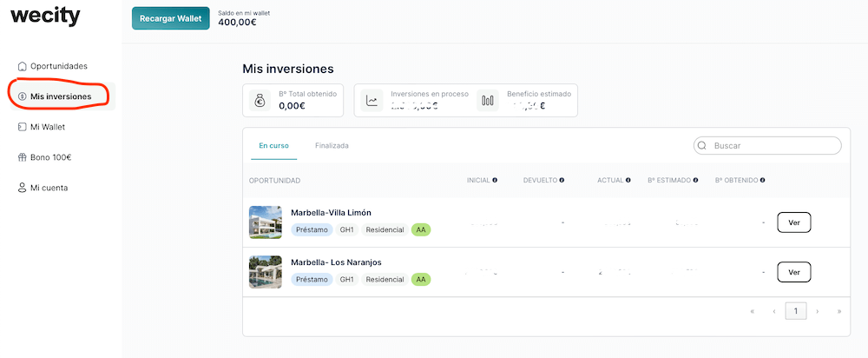Go to next page arrow in pagination
This screenshot has width=868, height=358.
(x=818, y=311)
